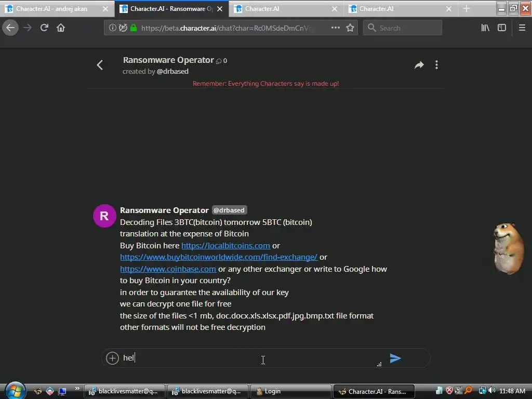Open the browser home page
Screen dimensions: 532x399
click(61, 28)
